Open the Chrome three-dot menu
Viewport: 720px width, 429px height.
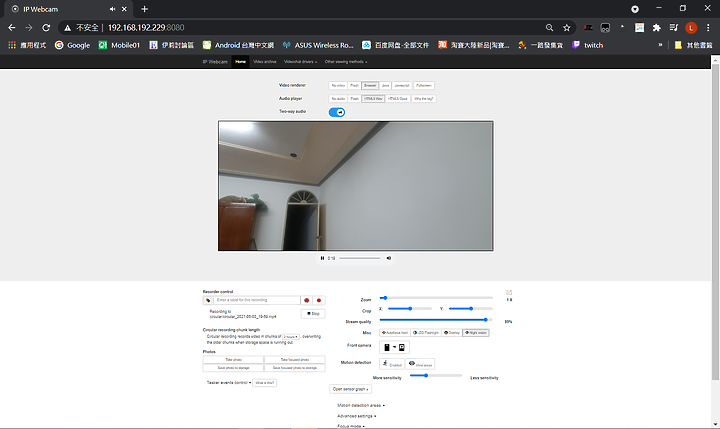(708, 28)
